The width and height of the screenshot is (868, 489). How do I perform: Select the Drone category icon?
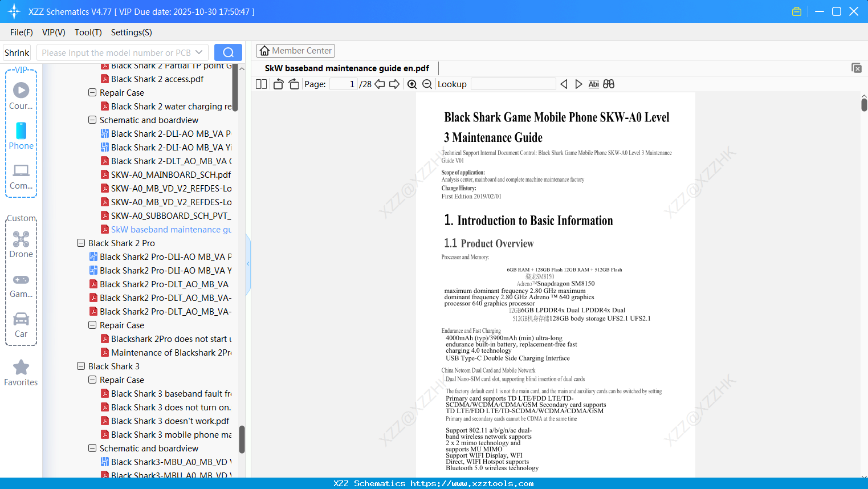[x=21, y=239]
